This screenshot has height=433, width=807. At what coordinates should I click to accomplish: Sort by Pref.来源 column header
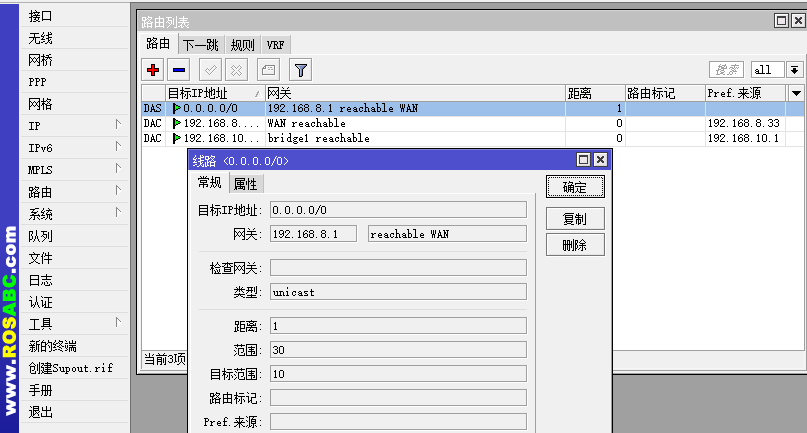746,93
